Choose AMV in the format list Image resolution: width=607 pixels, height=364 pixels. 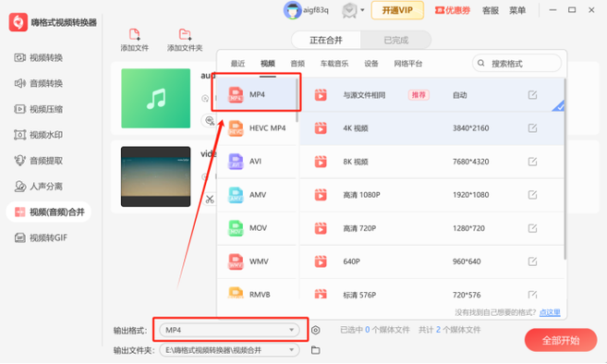click(256, 195)
